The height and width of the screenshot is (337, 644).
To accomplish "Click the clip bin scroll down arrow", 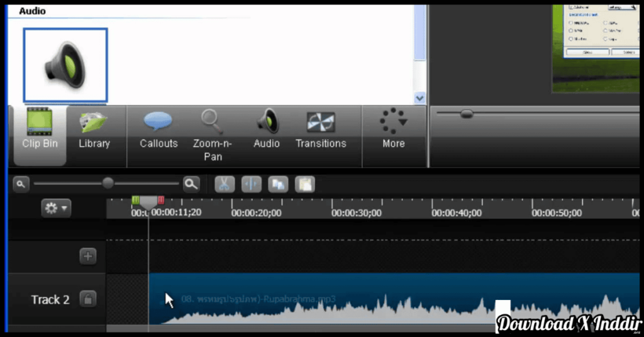I will point(419,98).
